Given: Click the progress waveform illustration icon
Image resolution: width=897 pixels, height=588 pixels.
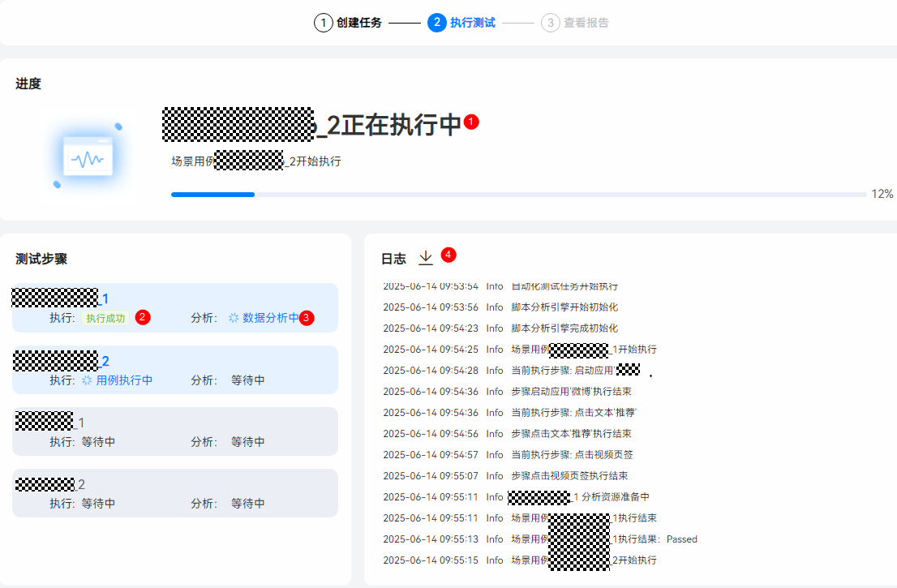Looking at the screenshot, I should tap(88, 157).
